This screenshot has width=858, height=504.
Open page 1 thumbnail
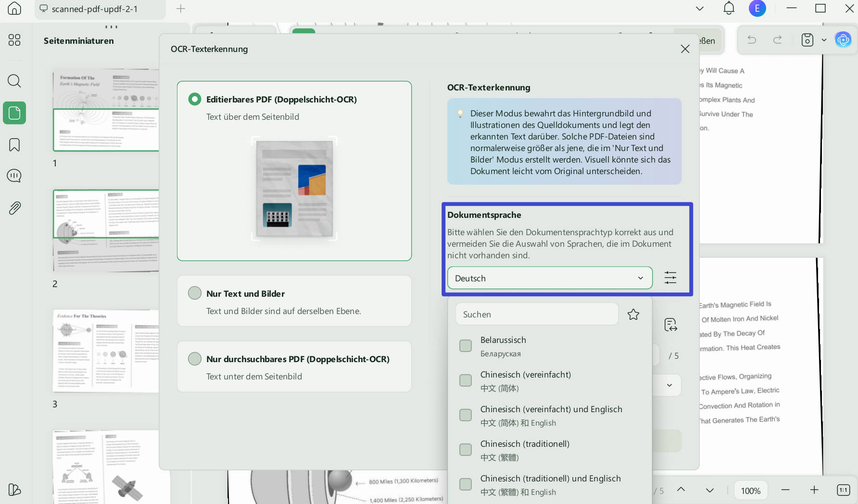106,110
